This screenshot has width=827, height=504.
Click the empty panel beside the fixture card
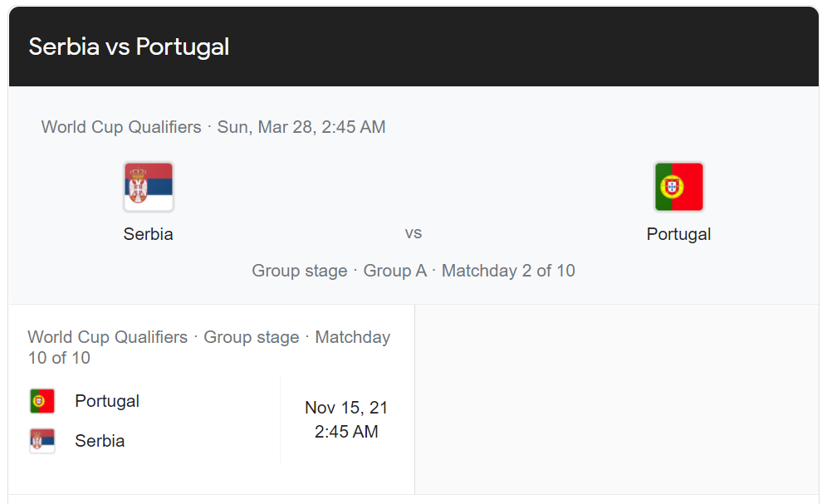tap(617, 399)
